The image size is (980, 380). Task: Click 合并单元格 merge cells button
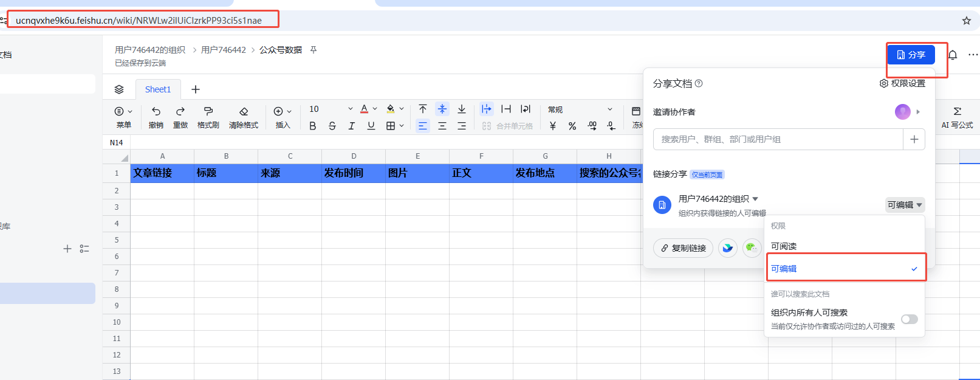click(507, 126)
